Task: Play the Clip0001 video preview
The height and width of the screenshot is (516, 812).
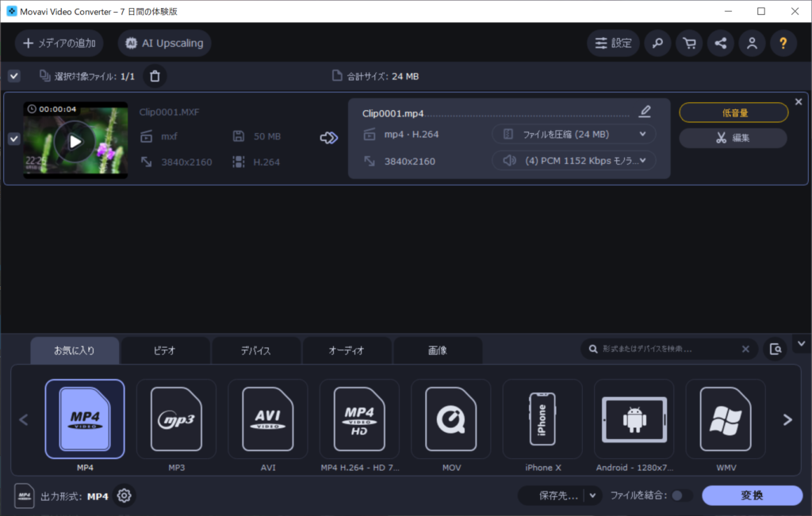Action: coord(75,142)
